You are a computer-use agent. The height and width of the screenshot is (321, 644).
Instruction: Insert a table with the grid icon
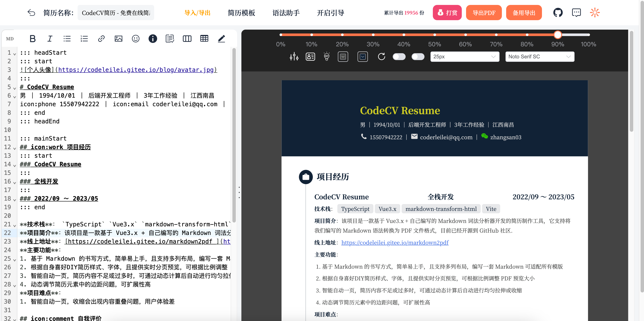pos(204,39)
